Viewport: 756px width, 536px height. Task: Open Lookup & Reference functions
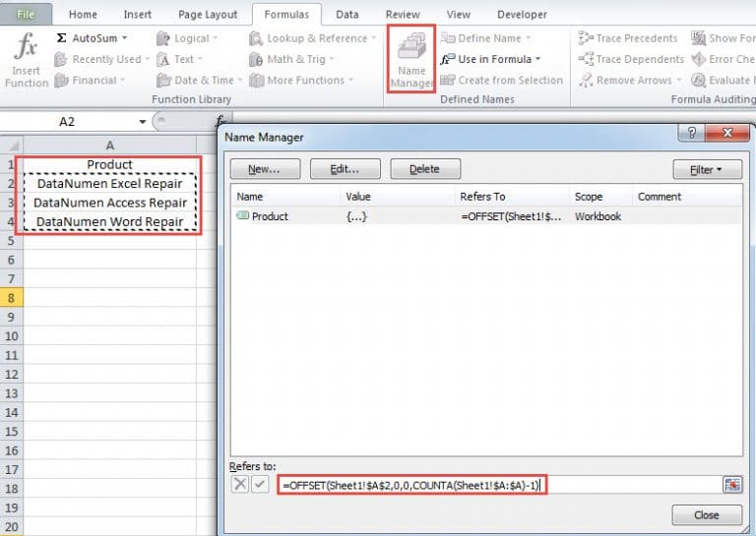click(x=312, y=38)
